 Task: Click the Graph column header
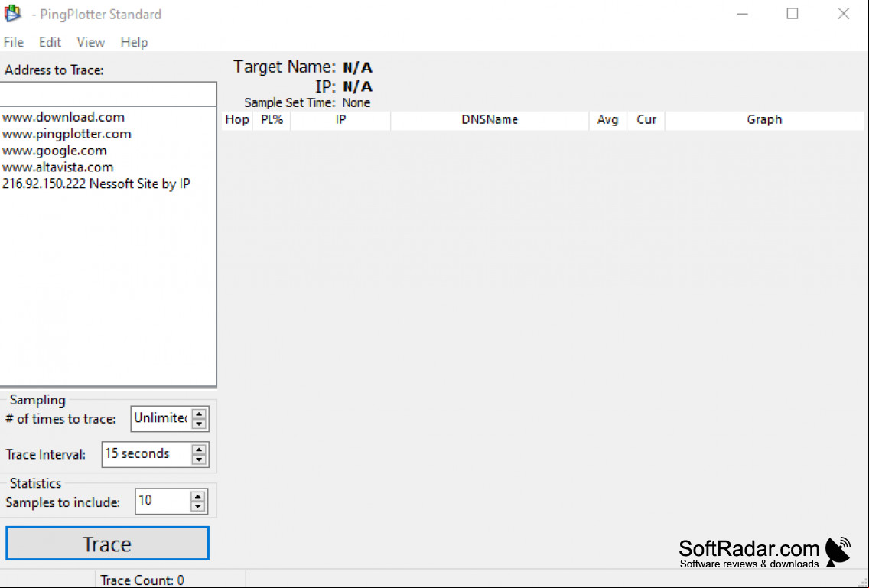(x=764, y=120)
